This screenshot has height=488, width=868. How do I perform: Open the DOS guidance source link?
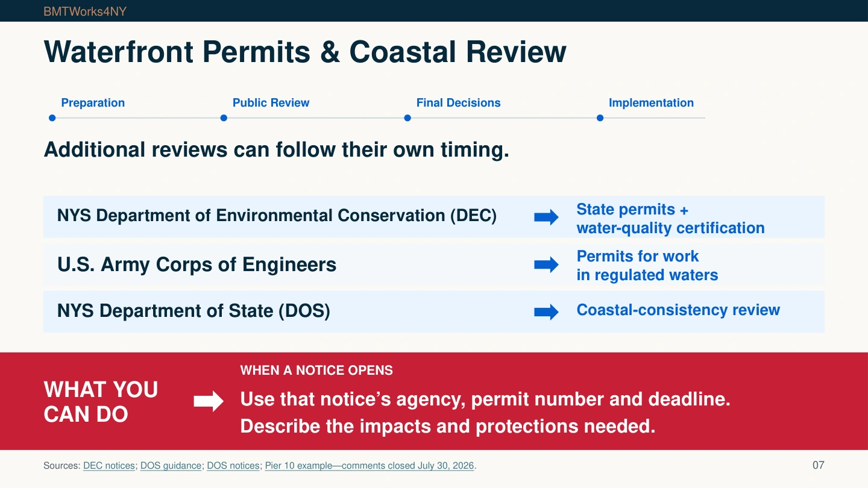click(x=171, y=466)
